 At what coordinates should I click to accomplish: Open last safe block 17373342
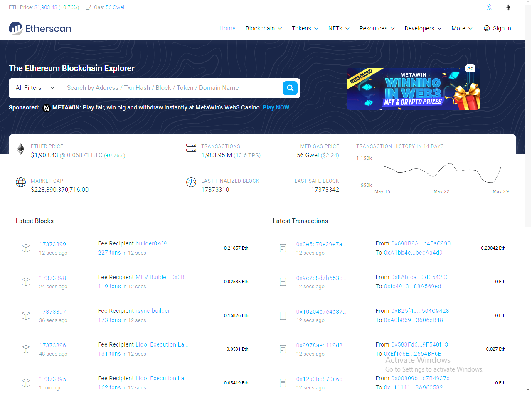325,190
